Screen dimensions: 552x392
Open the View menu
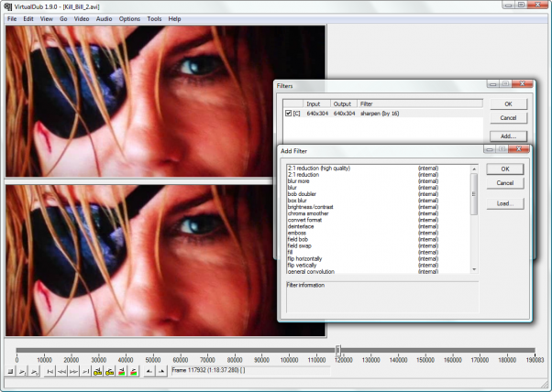[x=47, y=19]
